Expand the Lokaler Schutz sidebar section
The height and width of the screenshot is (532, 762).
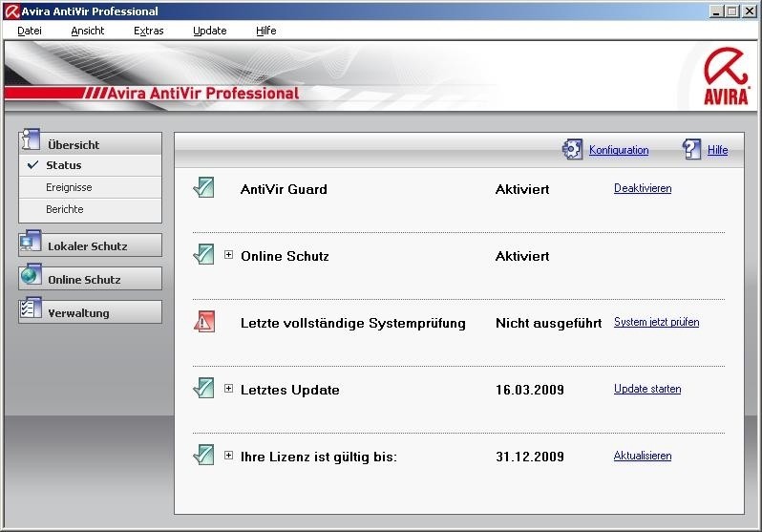click(91, 245)
